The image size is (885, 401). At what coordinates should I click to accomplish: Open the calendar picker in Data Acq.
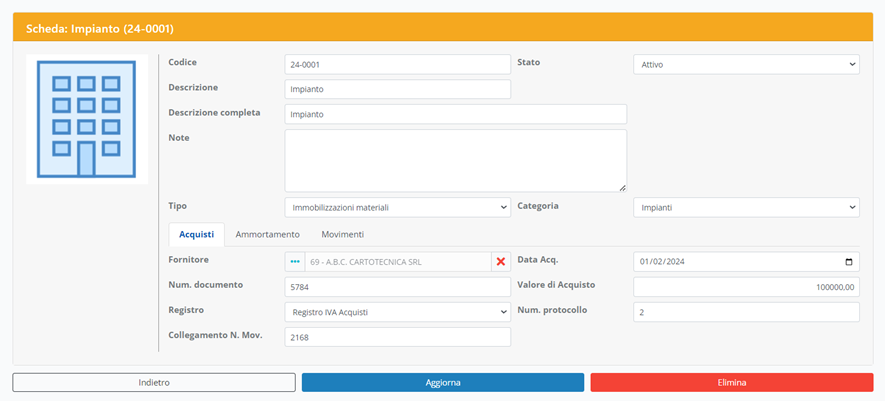click(849, 262)
